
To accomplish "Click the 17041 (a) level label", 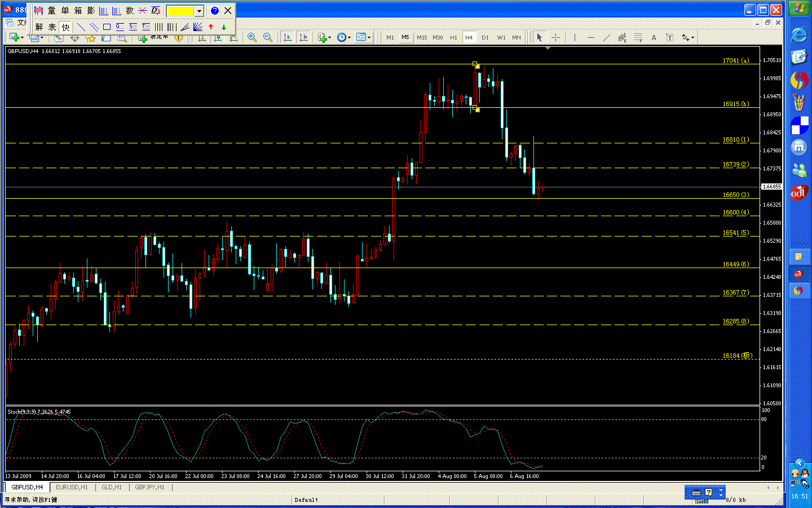I will point(736,60).
